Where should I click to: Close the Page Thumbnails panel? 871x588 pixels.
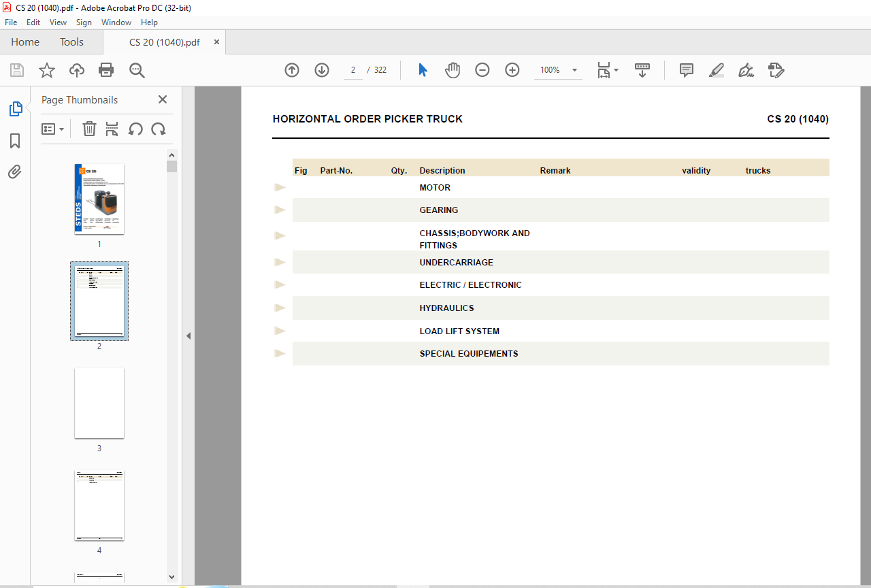[x=163, y=99]
